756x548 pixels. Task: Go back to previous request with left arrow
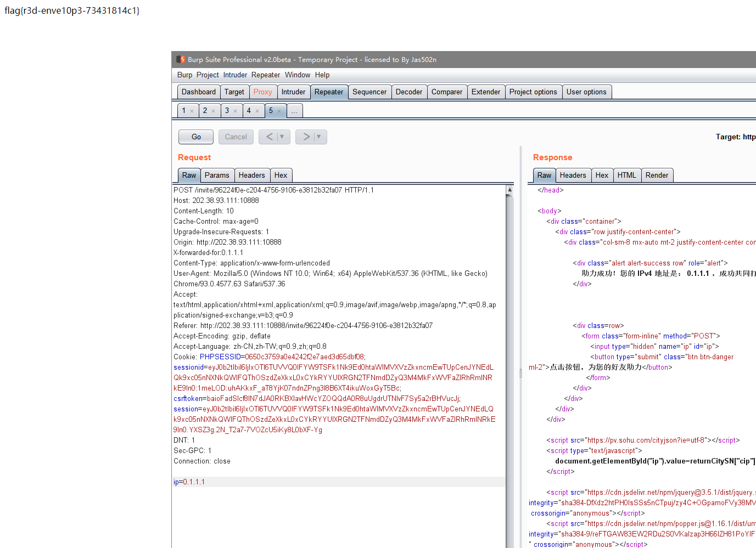[x=269, y=137]
